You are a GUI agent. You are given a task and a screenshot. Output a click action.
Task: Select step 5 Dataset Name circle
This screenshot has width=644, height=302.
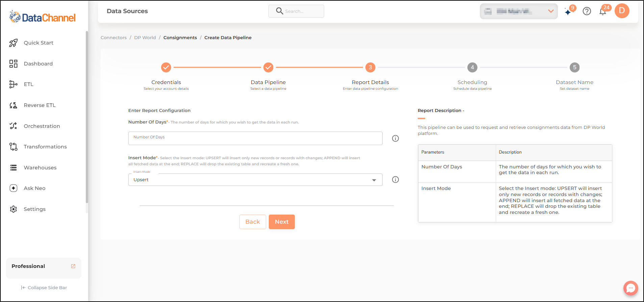(x=575, y=67)
